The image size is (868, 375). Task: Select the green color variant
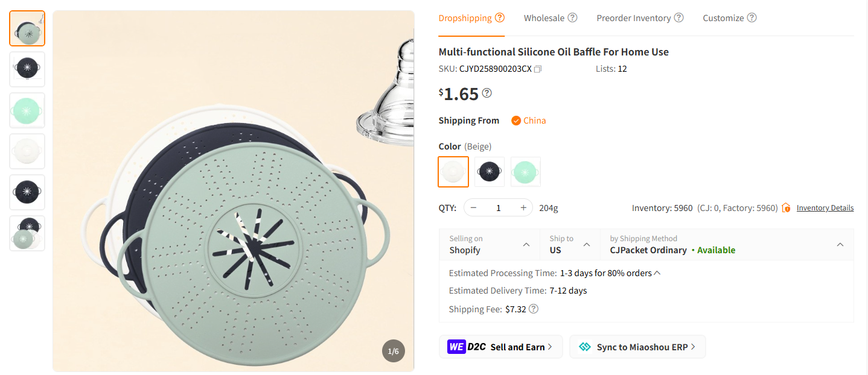pos(525,171)
